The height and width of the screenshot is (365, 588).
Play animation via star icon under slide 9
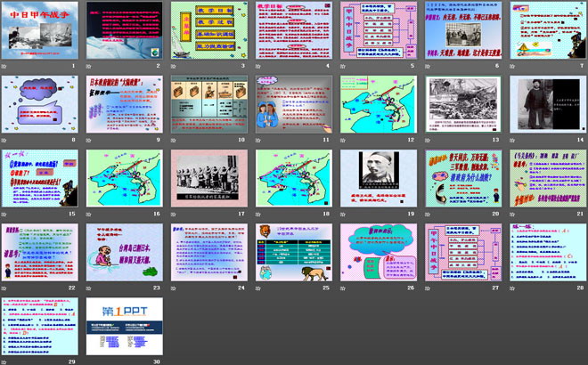click(x=89, y=140)
